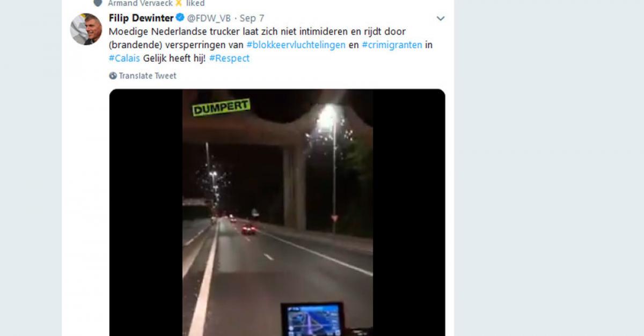This screenshot has width=644, height=336.
Task: Expand the tweet options chevron
Action: [x=441, y=18]
